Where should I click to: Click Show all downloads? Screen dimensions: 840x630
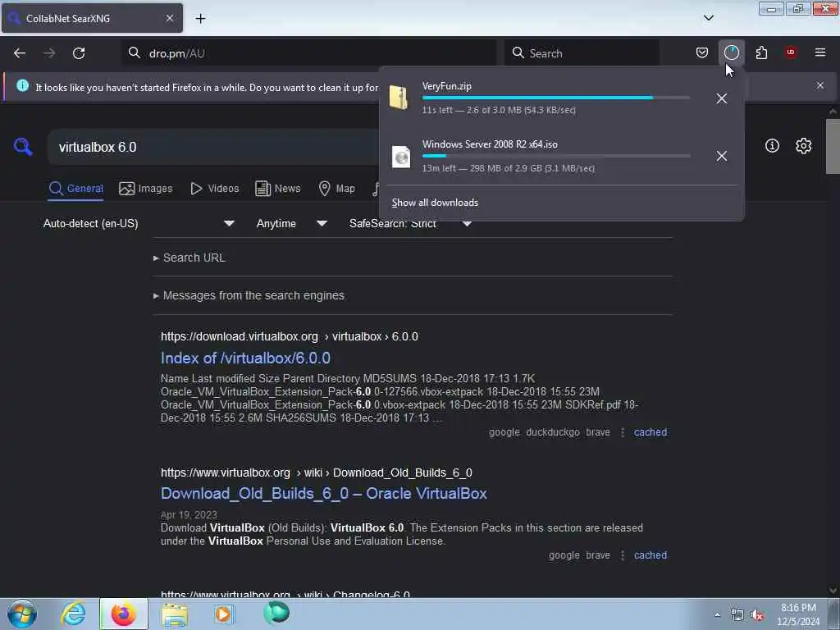pos(435,203)
